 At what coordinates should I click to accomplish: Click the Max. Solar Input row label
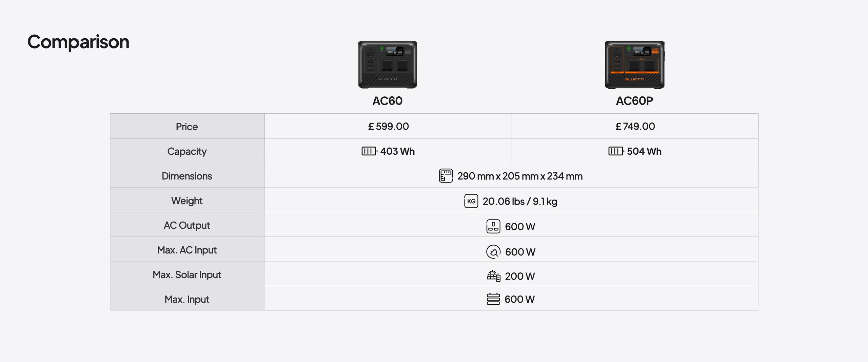pyautogui.click(x=187, y=274)
